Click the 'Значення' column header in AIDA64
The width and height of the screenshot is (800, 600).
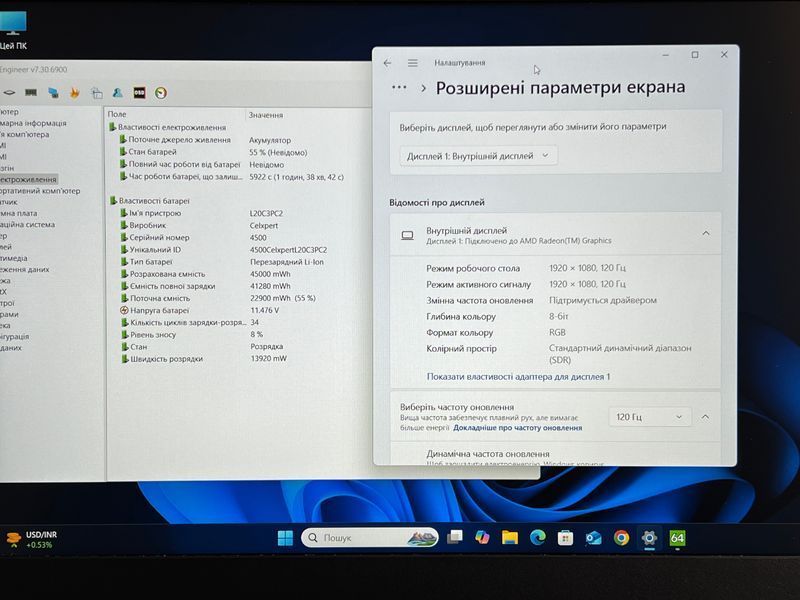coord(265,115)
